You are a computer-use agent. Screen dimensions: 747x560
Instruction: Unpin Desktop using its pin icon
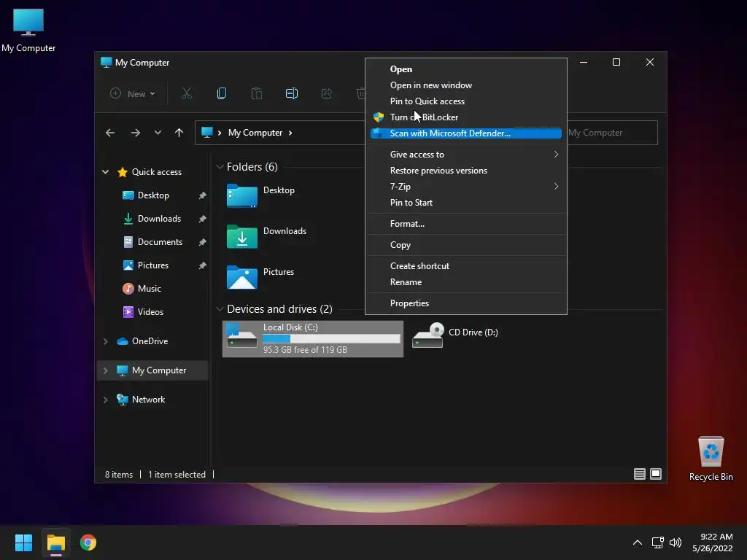203,195
